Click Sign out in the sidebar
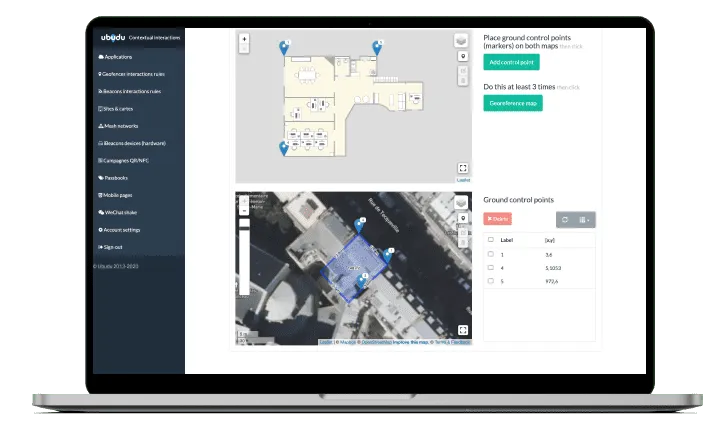723x440 pixels. tap(110, 247)
